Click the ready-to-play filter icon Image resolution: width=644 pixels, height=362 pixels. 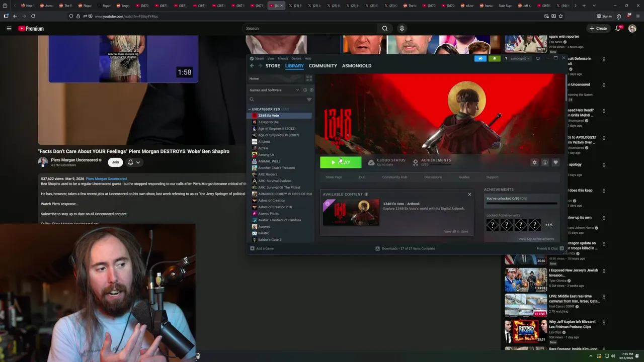coord(311,90)
